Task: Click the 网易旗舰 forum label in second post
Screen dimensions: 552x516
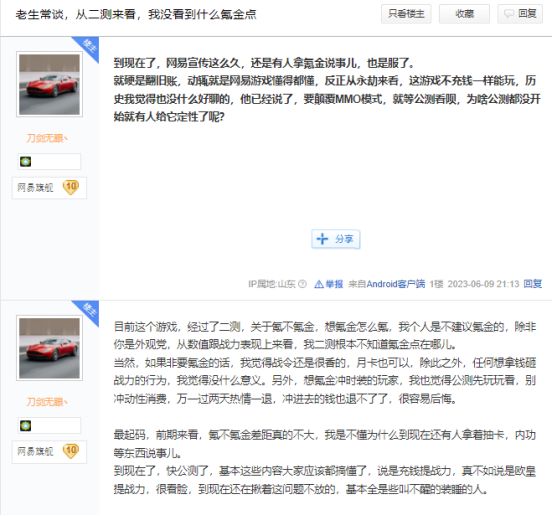Action: pos(35,451)
